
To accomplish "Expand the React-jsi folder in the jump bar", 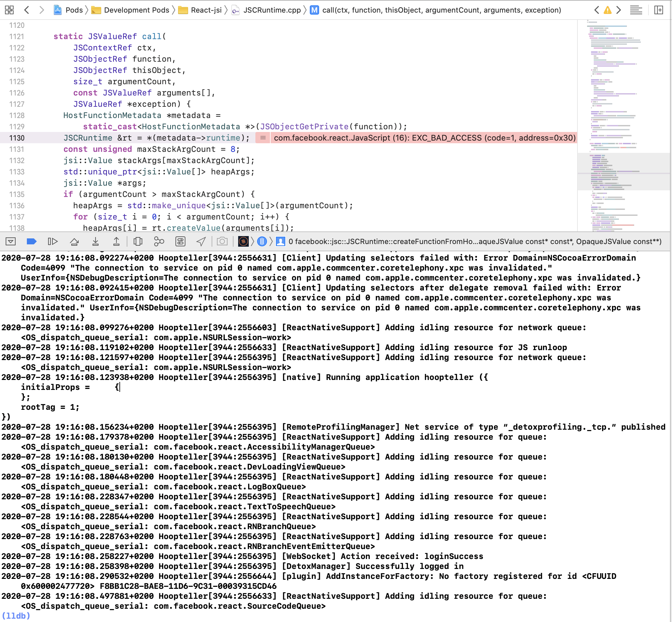I will point(207,10).
